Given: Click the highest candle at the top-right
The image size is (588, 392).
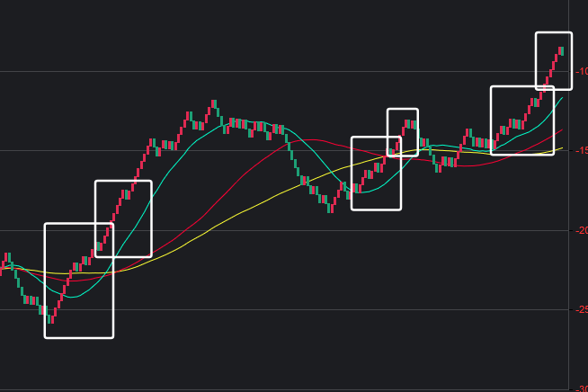Looking at the screenshot, I should point(561,50).
